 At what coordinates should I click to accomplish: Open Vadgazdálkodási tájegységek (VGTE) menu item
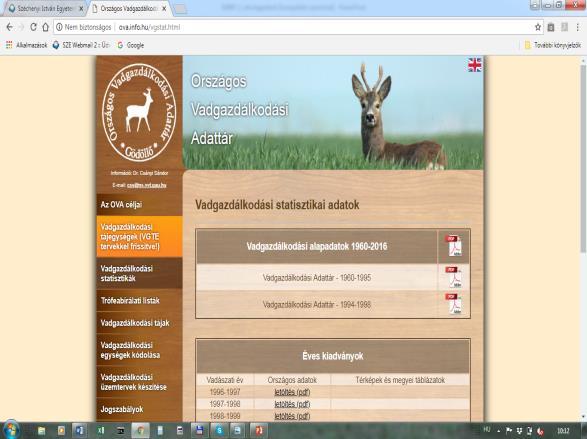pos(139,237)
